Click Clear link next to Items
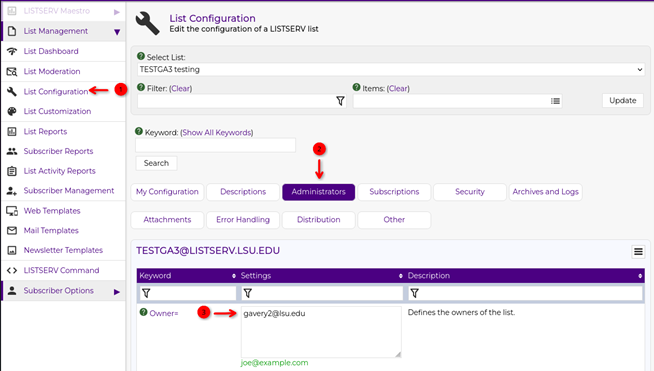The width and height of the screenshot is (654, 371). coord(398,88)
